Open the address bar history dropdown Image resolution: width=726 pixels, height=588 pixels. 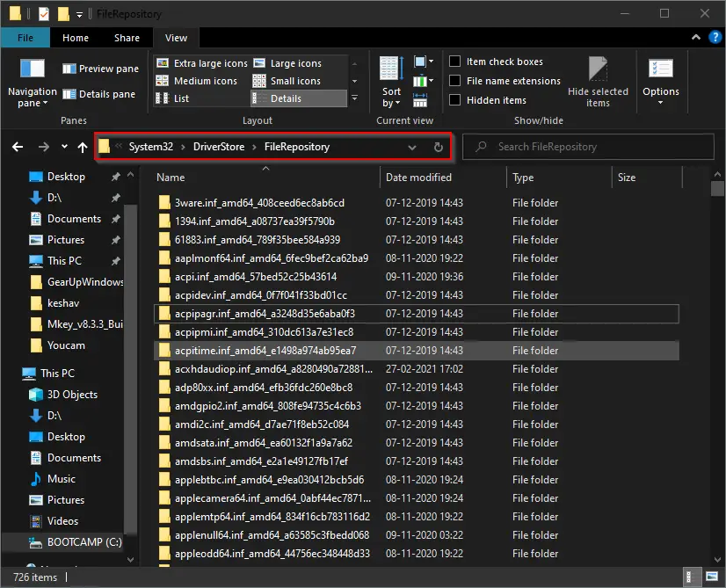pyautogui.click(x=411, y=148)
